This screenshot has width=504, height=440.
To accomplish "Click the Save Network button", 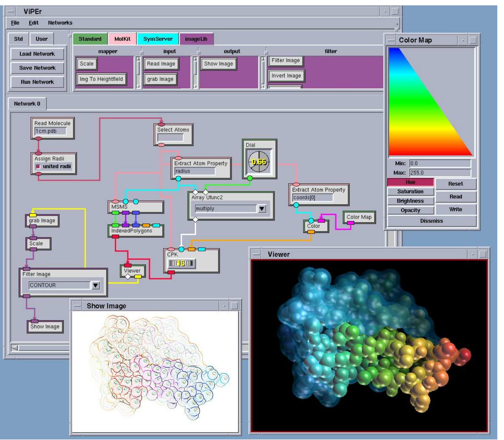I will tap(37, 68).
